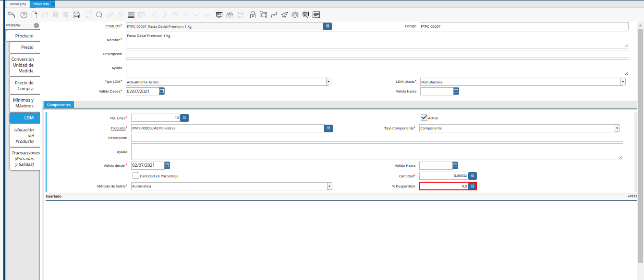Collapse the Pestaña side panel arrow
The width and height of the screenshot is (644, 280).
pos(36,25)
